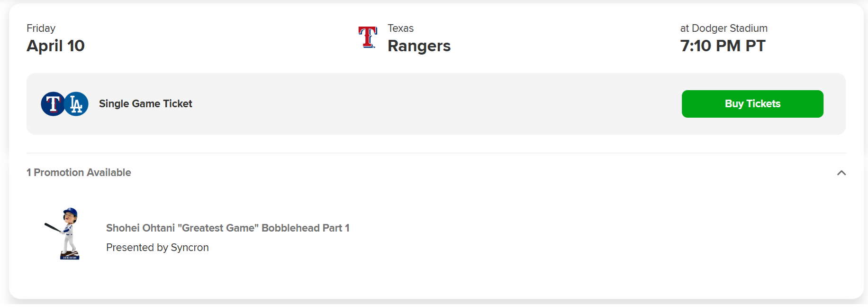
Task: Select the Single Game Ticket label
Action: [x=145, y=104]
